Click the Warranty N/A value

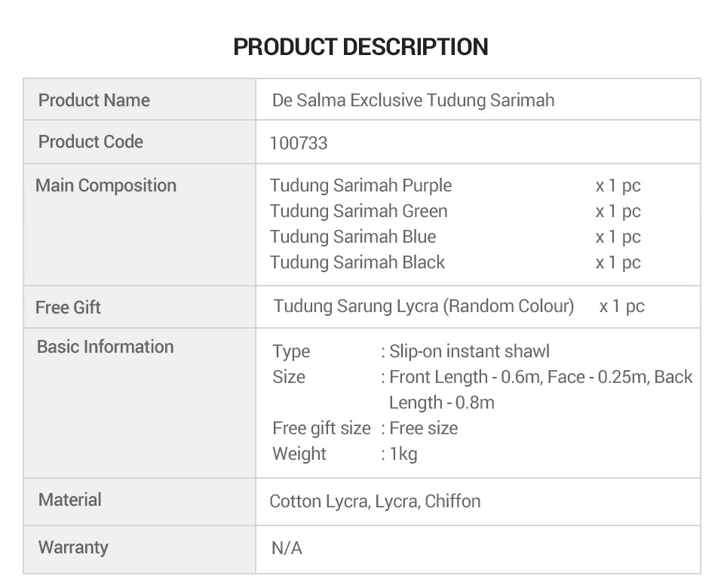287,548
